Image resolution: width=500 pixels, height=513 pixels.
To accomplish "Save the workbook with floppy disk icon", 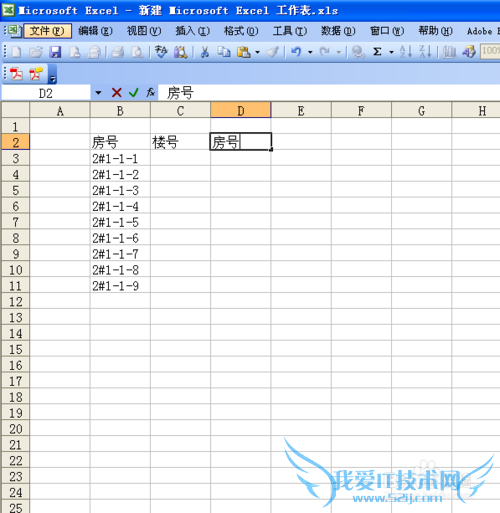I will 55,52.
